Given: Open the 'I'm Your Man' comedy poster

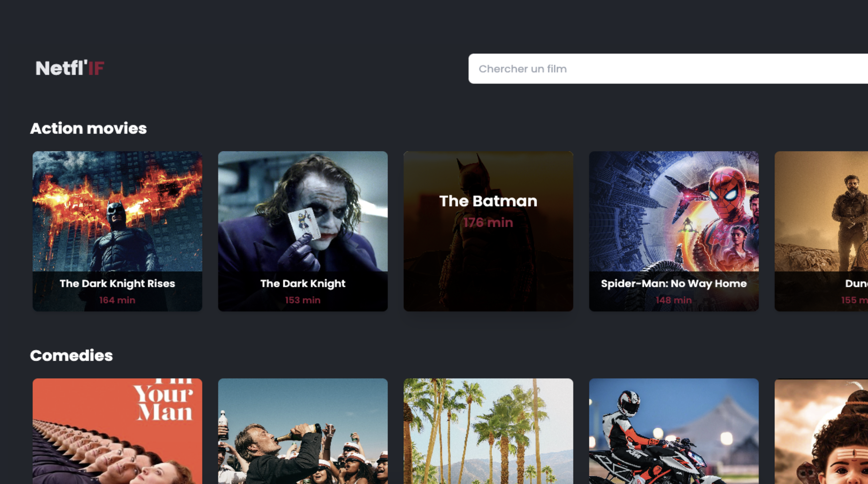Looking at the screenshot, I should point(117,431).
